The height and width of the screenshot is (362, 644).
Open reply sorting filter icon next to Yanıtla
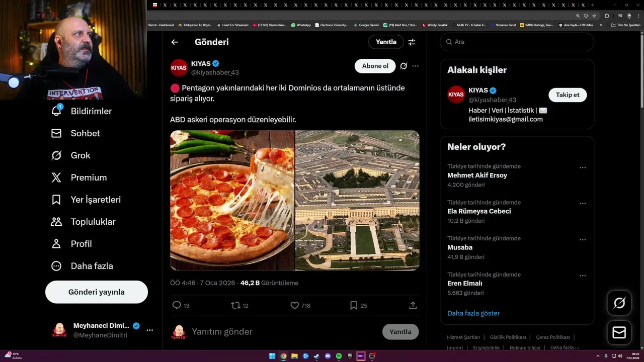412,42
